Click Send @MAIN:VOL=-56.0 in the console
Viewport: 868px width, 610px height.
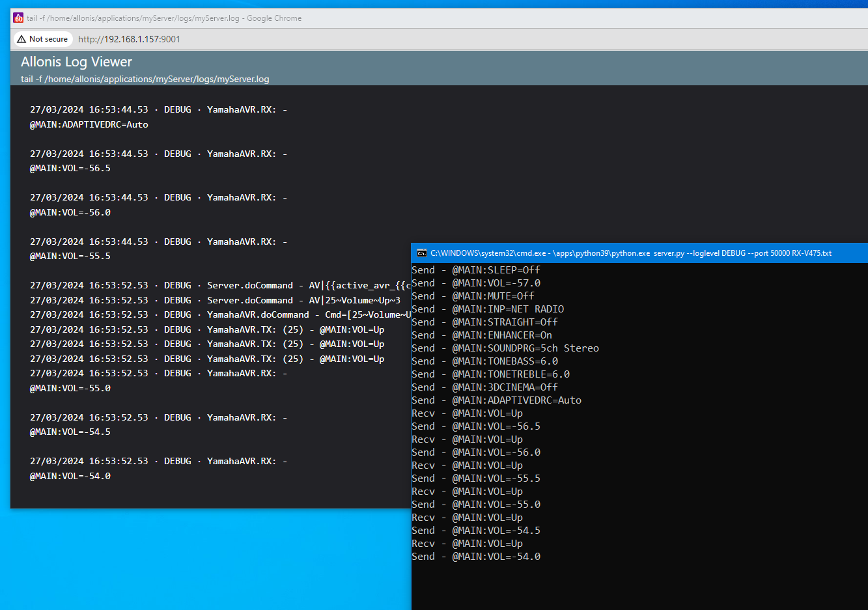(x=476, y=452)
